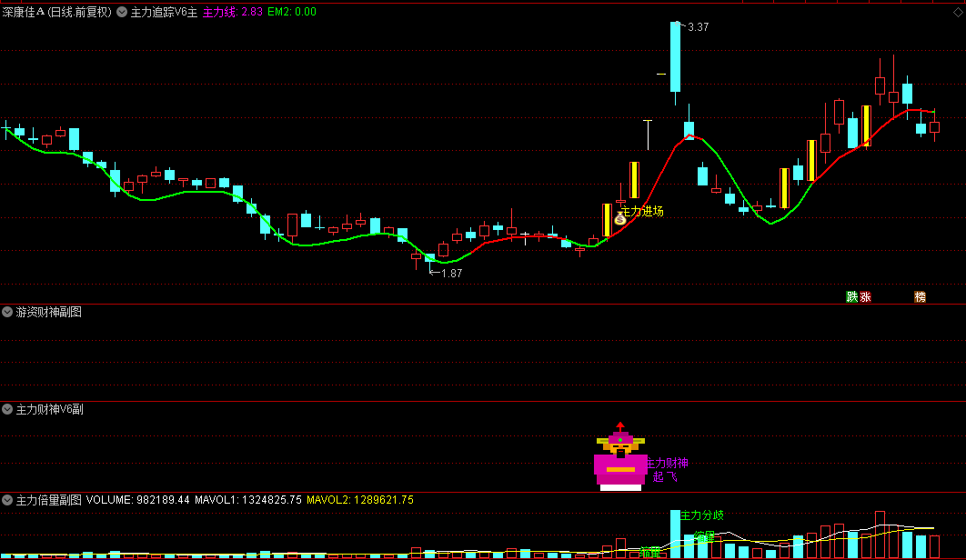
Task: Click the money bag icon beside 主力进场
Action: (x=619, y=218)
